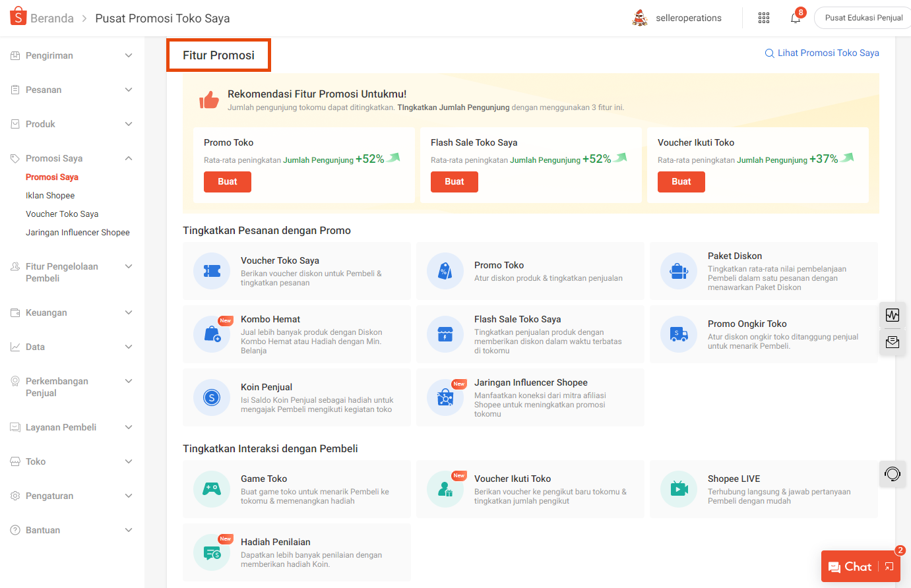
Task: Click Buat under recommended Promo Toko
Action: pos(228,182)
